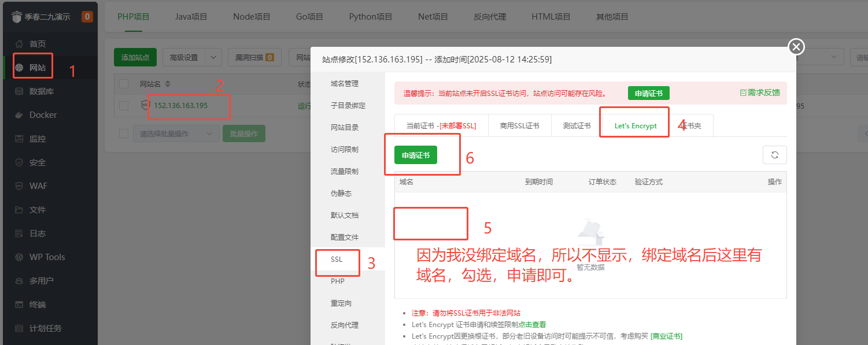
Task: Open the 监控 monitor icon in sidebar
Action: click(19, 139)
